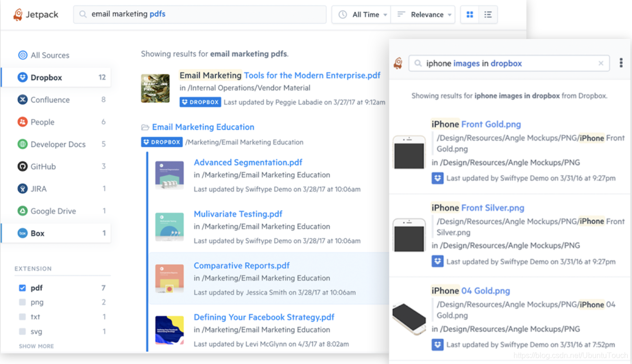The height and width of the screenshot is (364, 632).
Task: Click the GitHub source icon
Action: tap(22, 166)
